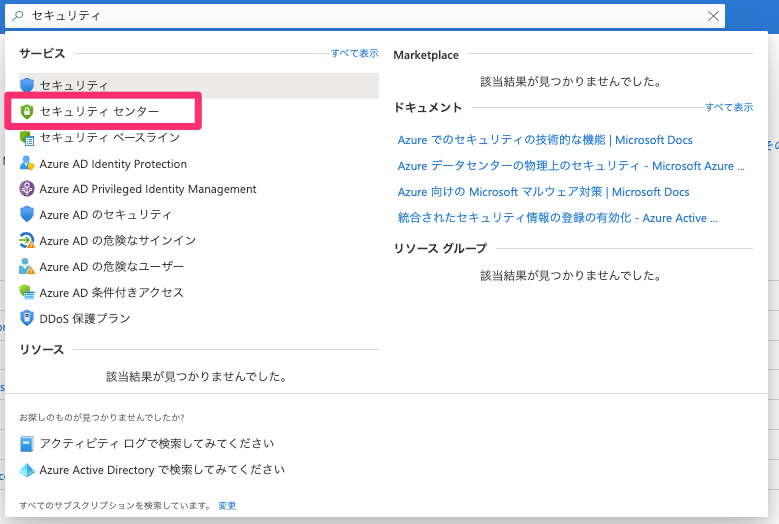
Task: Click the ドキュメント section heading
Action: [x=428, y=107]
